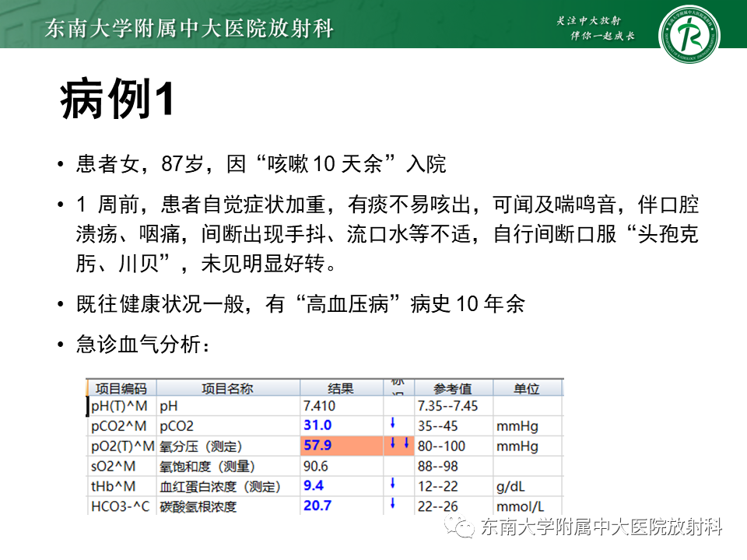Click the header title 东南大学附属中大医院放射科
Screen dimensions: 747x560
coord(189,28)
